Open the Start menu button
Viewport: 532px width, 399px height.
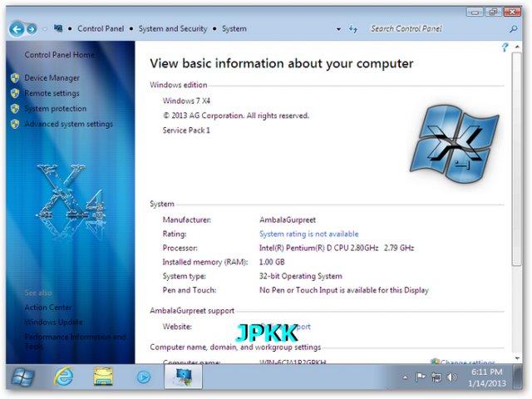(22, 377)
